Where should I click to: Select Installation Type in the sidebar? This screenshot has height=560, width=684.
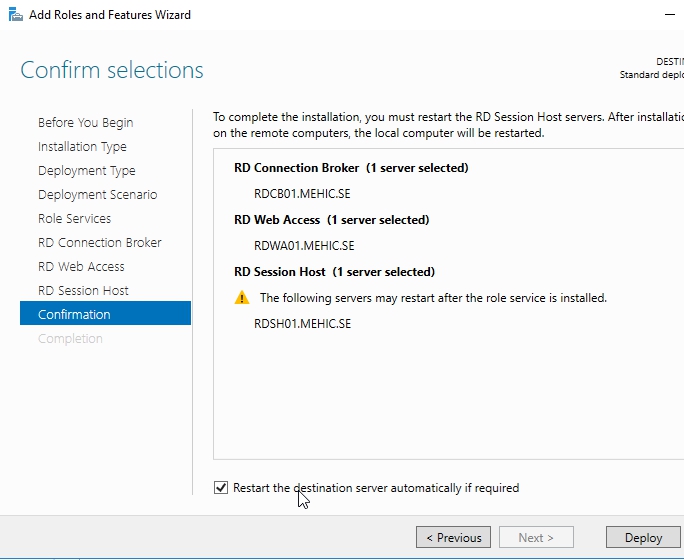[x=82, y=147]
